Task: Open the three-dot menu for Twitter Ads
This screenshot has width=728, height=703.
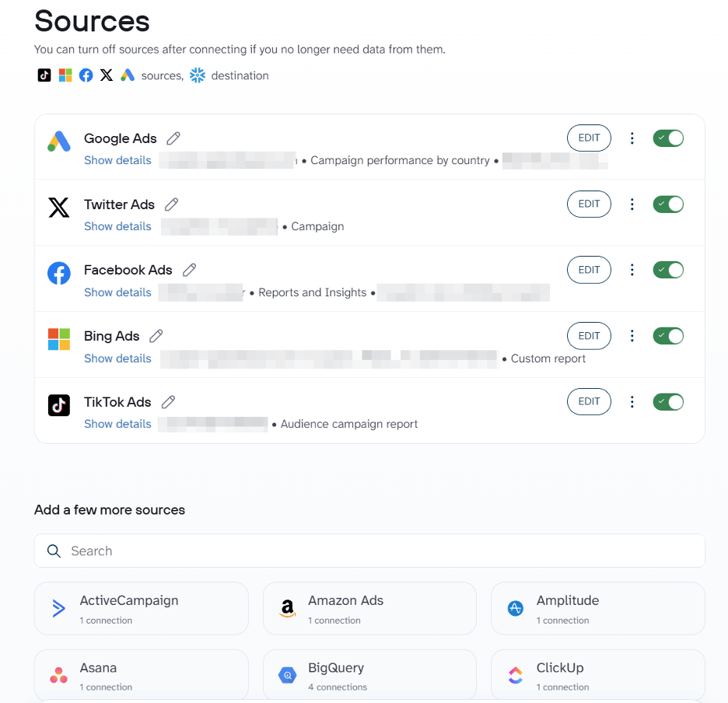Action: click(x=632, y=205)
